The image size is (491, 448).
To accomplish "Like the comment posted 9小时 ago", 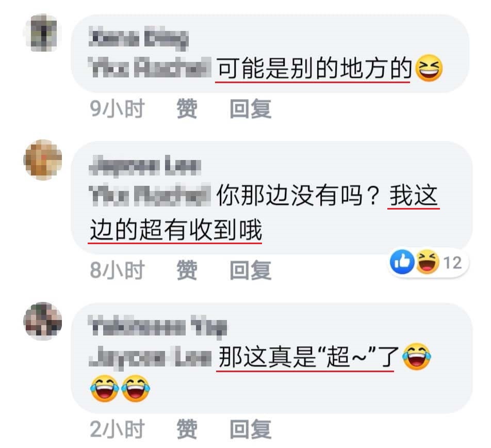I will pyautogui.click(x=187, y=108).
